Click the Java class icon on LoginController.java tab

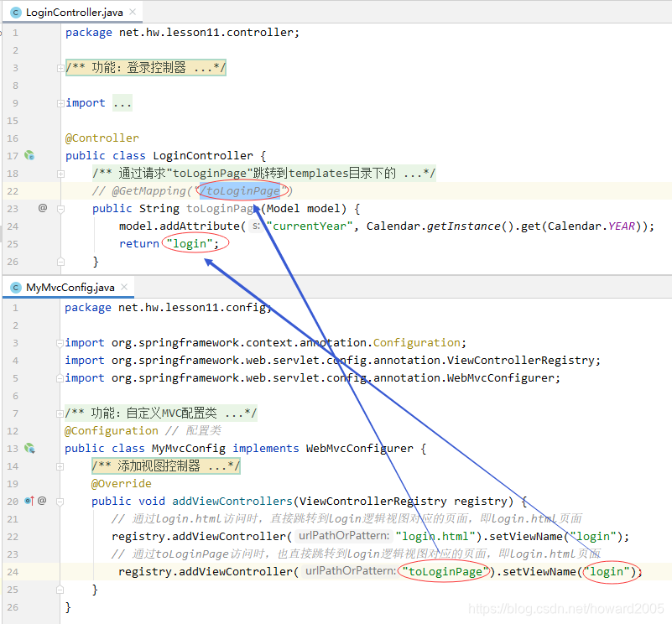tap(16, 13)
